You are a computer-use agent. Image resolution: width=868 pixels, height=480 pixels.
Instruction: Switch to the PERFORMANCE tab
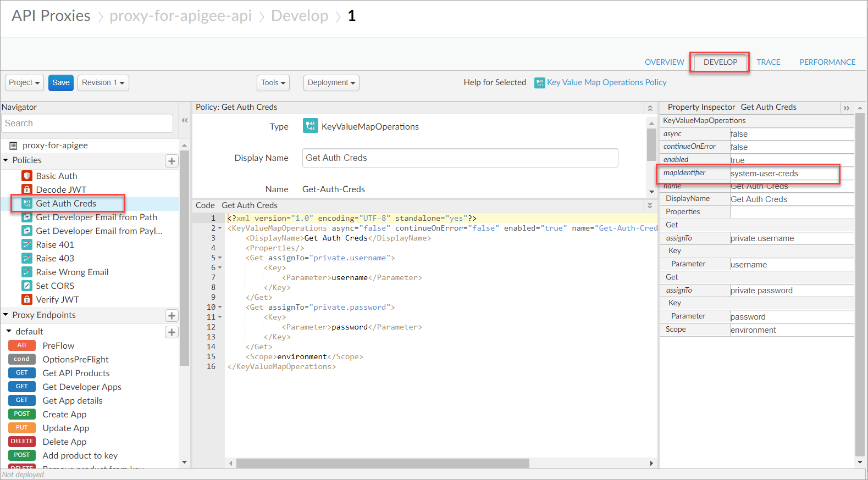pyautogui.click(x=827, y=62)
